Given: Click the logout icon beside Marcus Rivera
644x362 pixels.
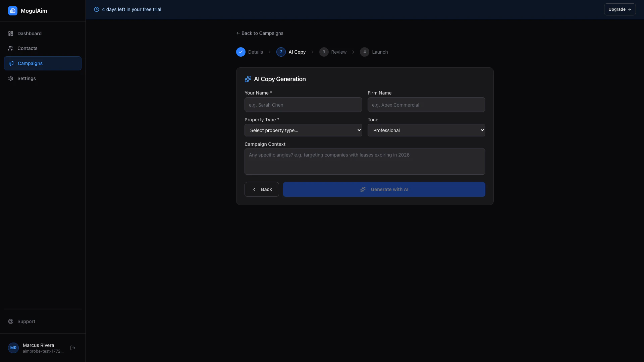Looking at the screenshot, I should 73,348.
